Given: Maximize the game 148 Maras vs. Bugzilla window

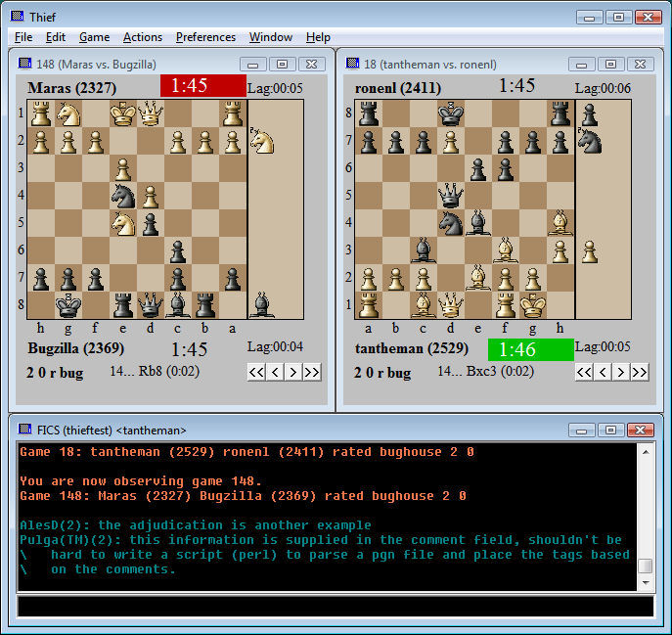Looking at the screenshot, I should point(282,65).
